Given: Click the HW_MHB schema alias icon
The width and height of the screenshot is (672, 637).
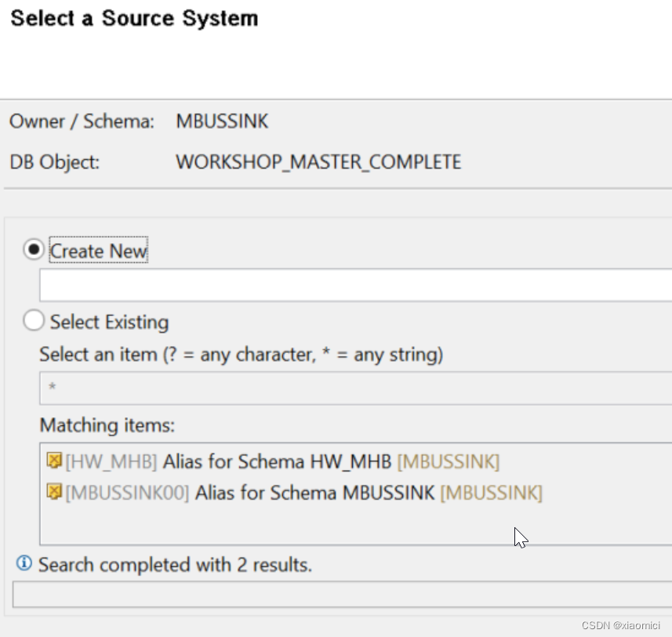Looking at the screenshot, I should click(x=54, y=460).
